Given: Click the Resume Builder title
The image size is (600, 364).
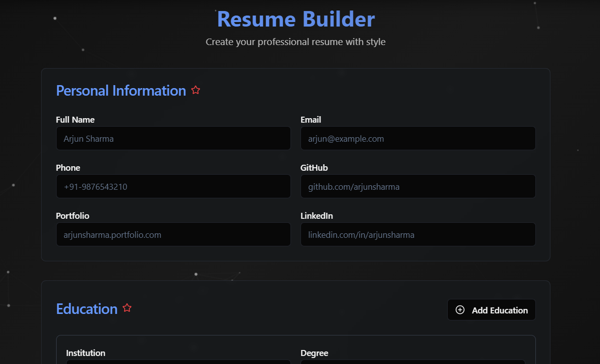Looking at the screenshot, I should 296,19.
